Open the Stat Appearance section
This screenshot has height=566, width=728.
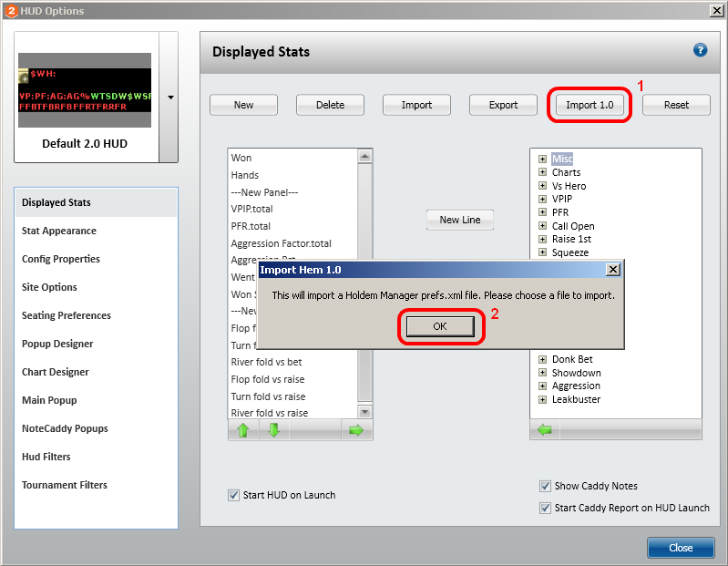(96, 231)
